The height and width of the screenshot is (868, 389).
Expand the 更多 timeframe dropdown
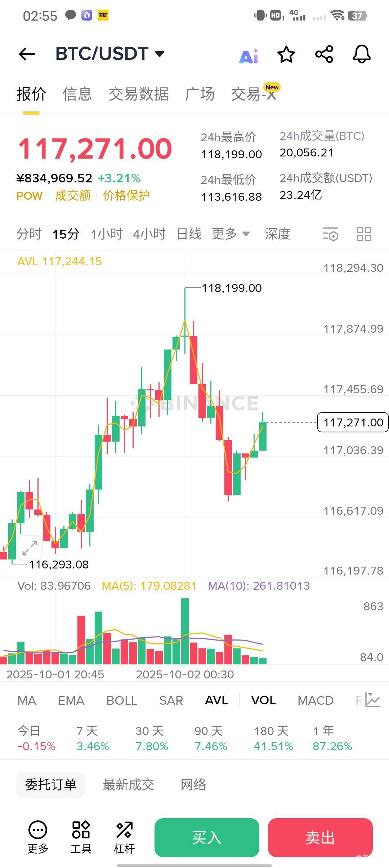(231, 234)
